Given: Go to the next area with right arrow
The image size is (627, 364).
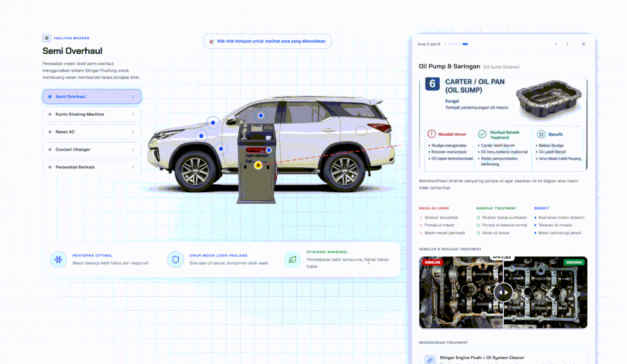Looking at the screenshot, I should (567, 44).
